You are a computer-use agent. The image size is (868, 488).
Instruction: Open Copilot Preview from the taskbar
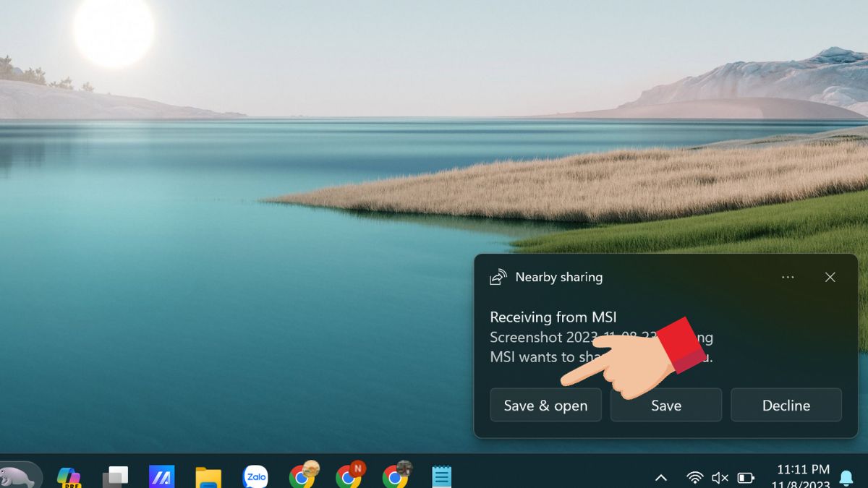tap(69, 477)
